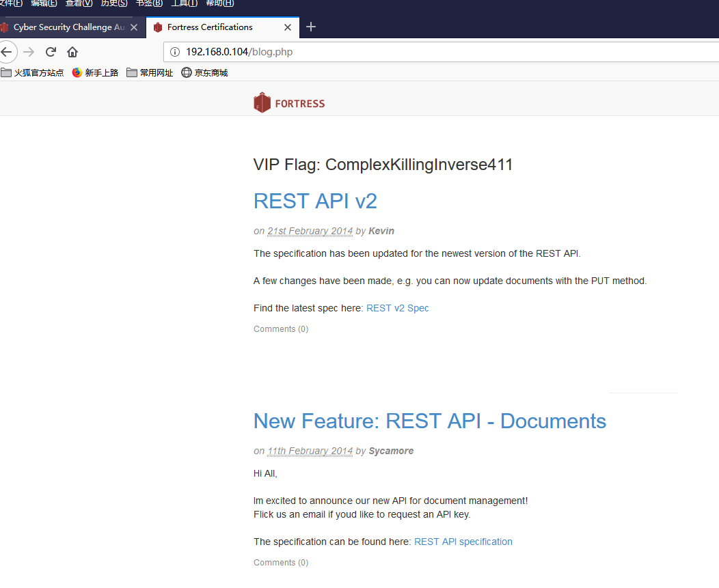Reload the current page
Image resolution: width=719 pixels, height=588 pixels.
[x=51, y=52]
